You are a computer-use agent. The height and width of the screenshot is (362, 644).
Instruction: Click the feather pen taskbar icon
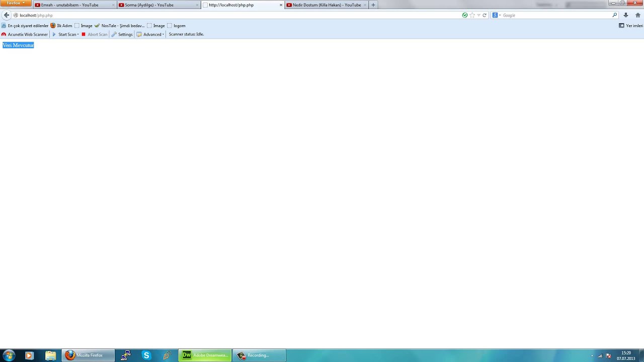click(167, 355)
